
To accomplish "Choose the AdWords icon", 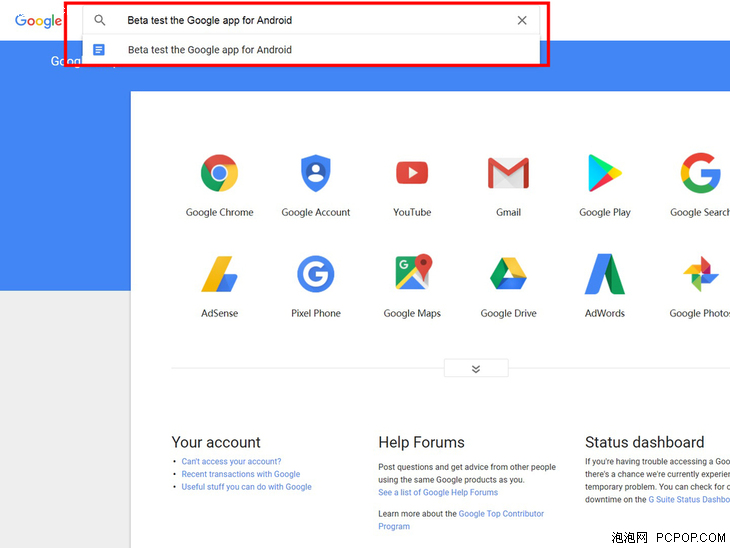I will coord(604,274).
